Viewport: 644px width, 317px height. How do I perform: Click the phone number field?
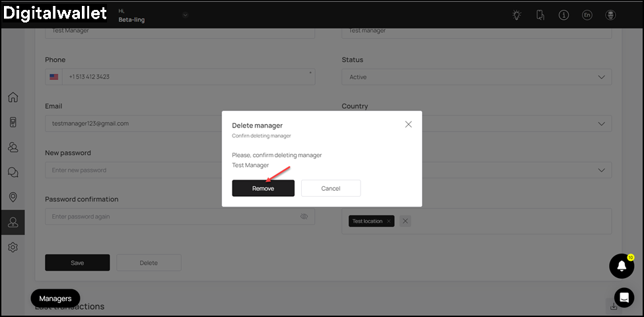point(188,77)
